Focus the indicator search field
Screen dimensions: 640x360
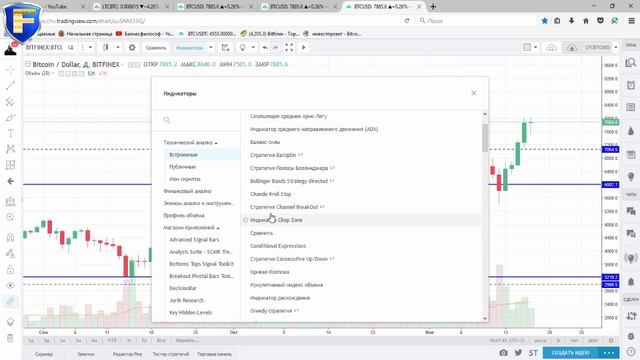tap(200, 120)
